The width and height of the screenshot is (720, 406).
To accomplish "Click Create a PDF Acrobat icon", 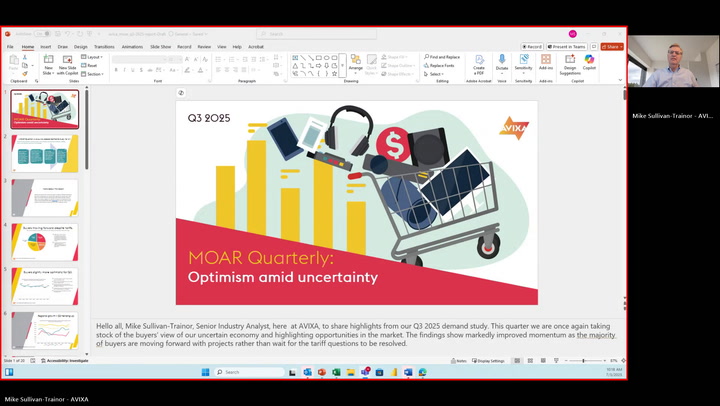I will coord(479,59).
